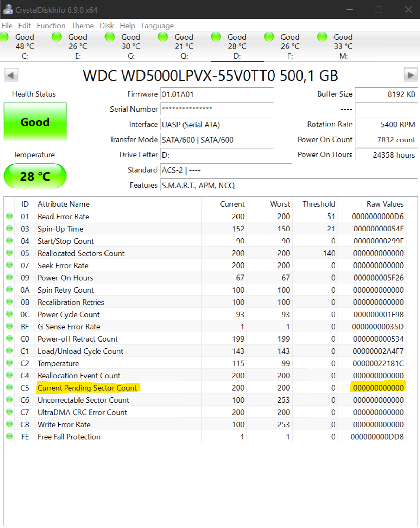Click raw value 00000022181C
This screenshot has width=420, height=528.
coord(378,363)
